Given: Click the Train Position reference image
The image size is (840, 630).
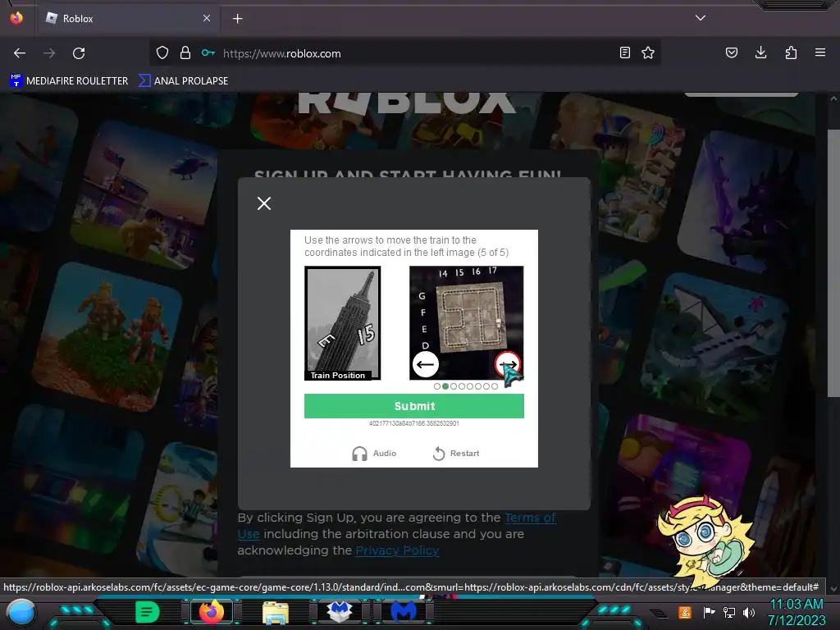Looking at the screenshot, I should click(x=343, y=323).
